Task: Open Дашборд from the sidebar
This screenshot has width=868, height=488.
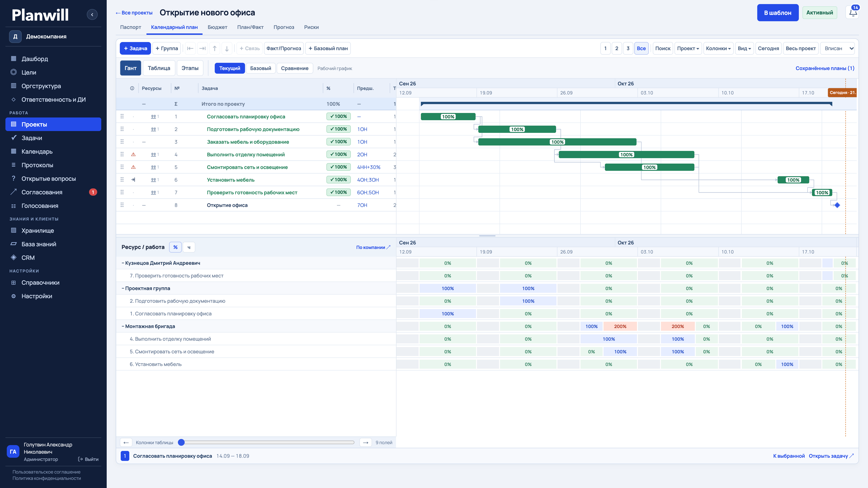Action: click(53, 59)
